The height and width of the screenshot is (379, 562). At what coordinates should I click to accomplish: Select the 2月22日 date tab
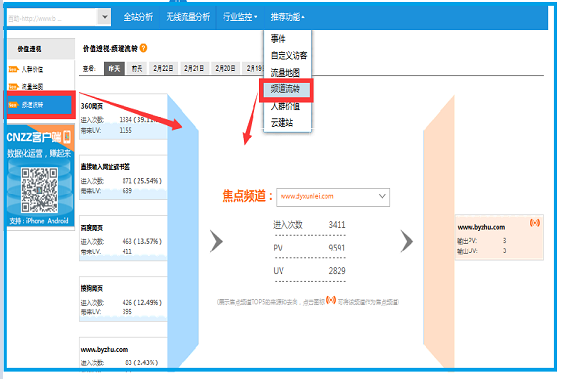pos(163,68)
